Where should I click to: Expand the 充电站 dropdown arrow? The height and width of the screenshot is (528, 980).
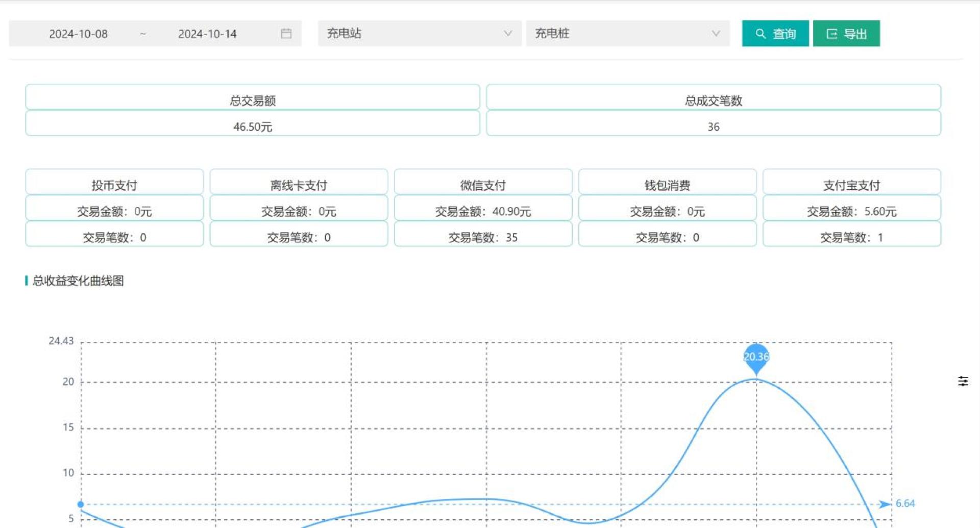pyautogui.click(x=507, y=34)
